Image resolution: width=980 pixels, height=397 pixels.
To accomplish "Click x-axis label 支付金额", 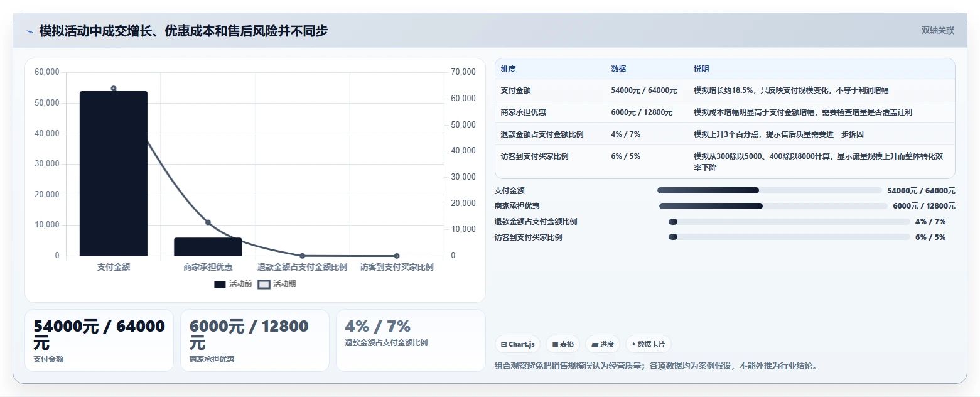I will tap(114, 267).
